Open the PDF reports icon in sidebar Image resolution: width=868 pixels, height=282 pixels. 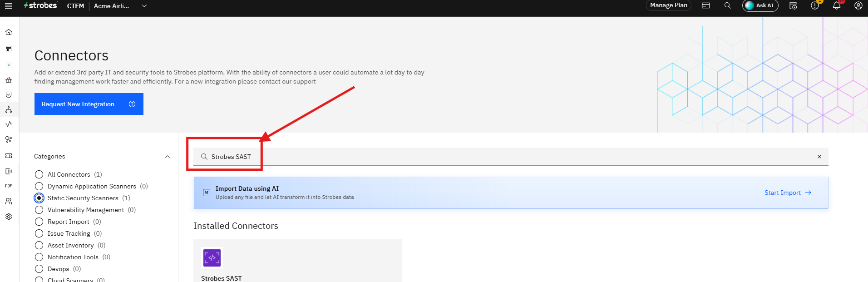click(x=9, y=186)
